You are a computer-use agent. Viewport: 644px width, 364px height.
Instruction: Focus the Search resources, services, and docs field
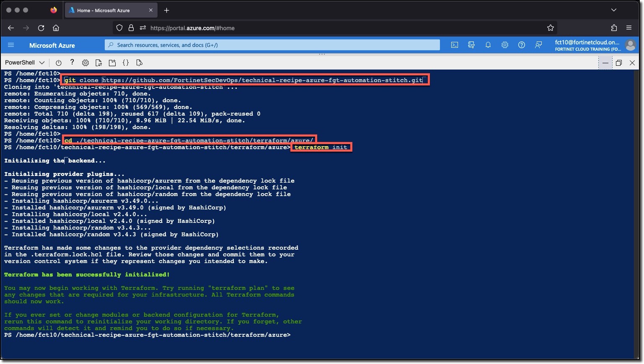(272, 45)
